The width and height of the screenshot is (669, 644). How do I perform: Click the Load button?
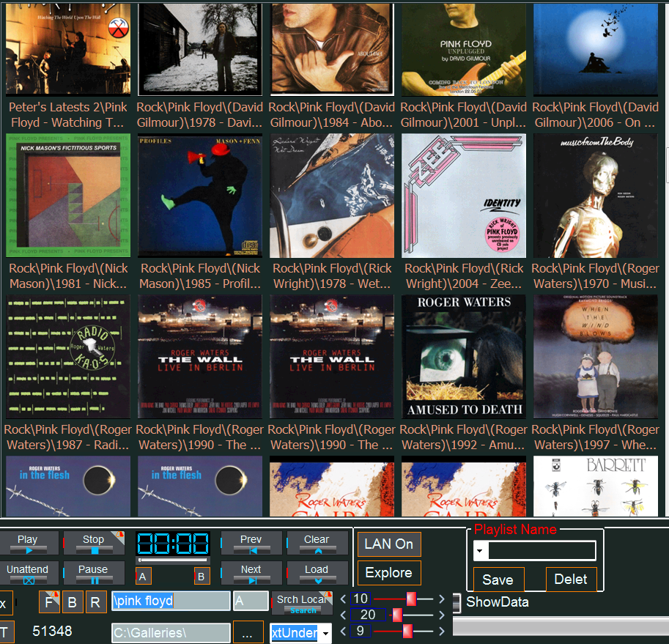tap(317, 573)
